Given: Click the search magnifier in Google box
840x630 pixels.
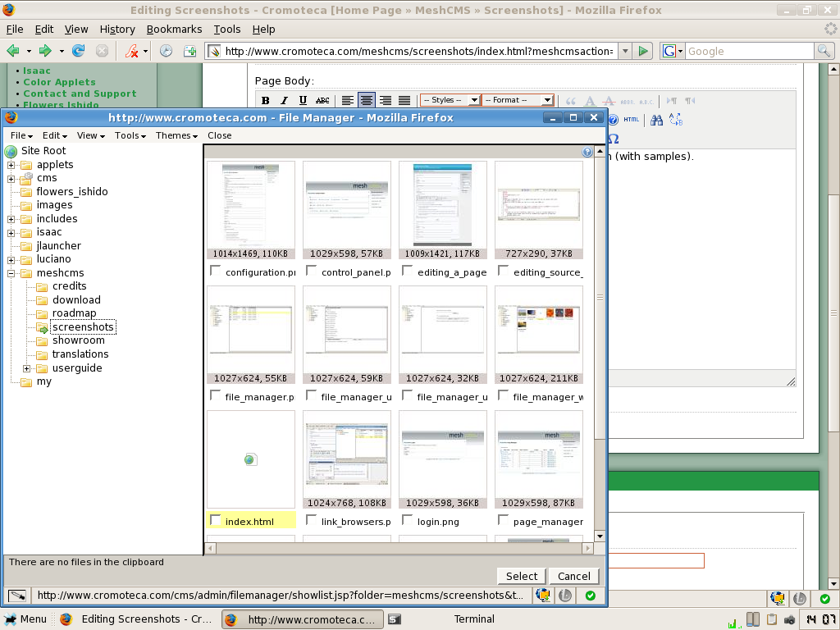Looking at the screenshot, I should 824,51.
